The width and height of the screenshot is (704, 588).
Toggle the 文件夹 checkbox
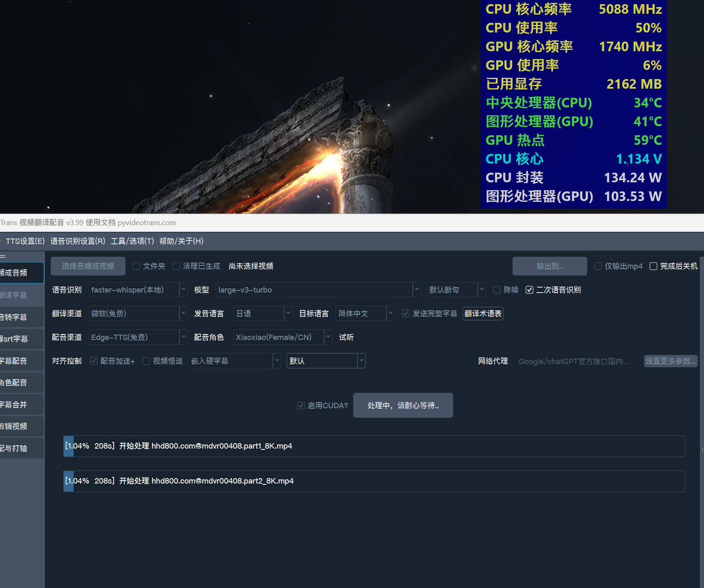(x=136, y=266)
